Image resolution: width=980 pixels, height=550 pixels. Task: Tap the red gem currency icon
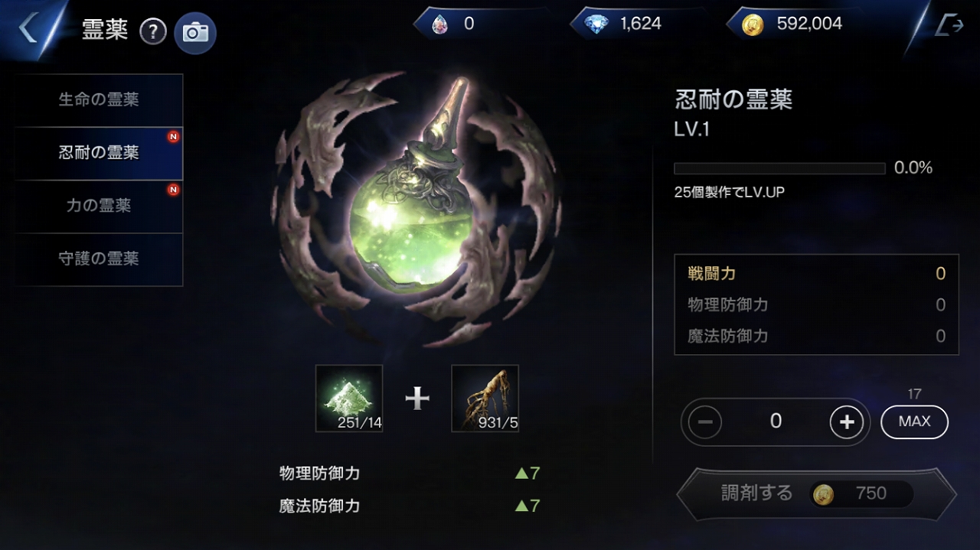point(439,24)
